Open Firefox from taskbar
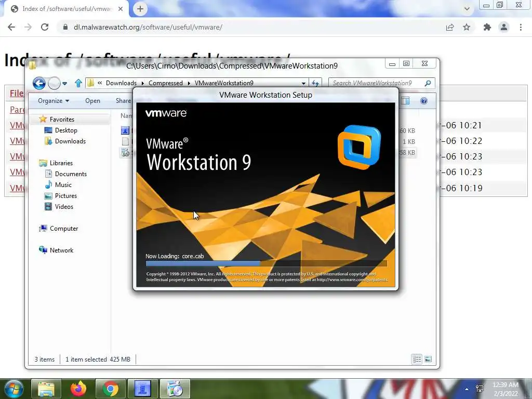 [x=78, y=389]
